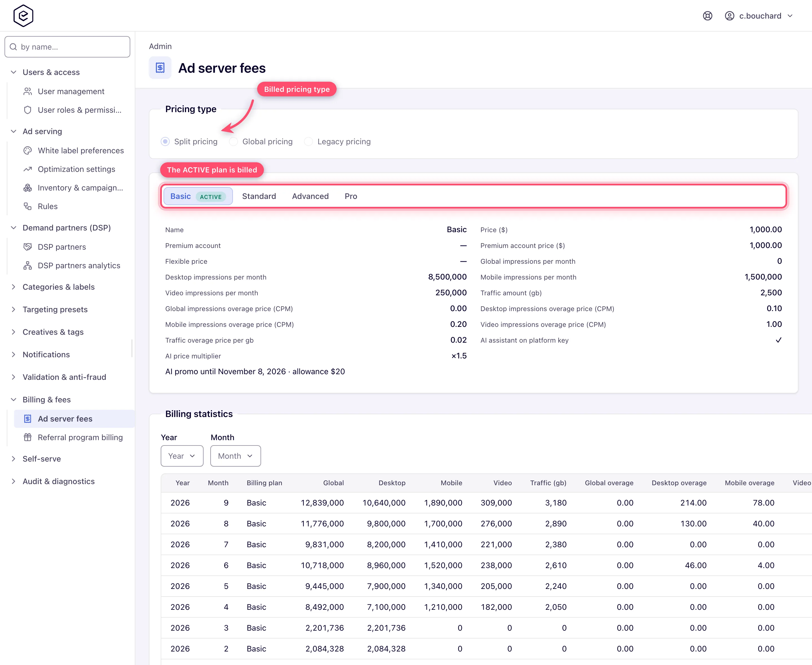Click the Admin breadcrumb
812x665 pixels.
[160, 46]
